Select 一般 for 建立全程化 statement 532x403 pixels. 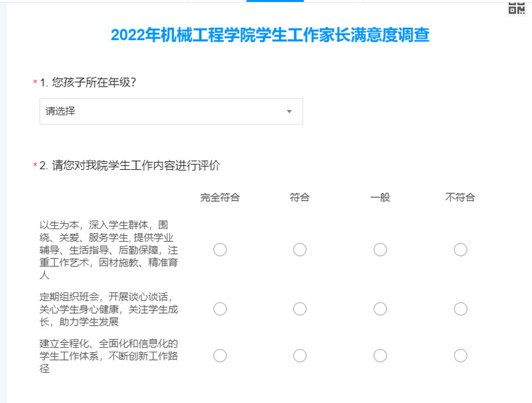coord(380,356)
